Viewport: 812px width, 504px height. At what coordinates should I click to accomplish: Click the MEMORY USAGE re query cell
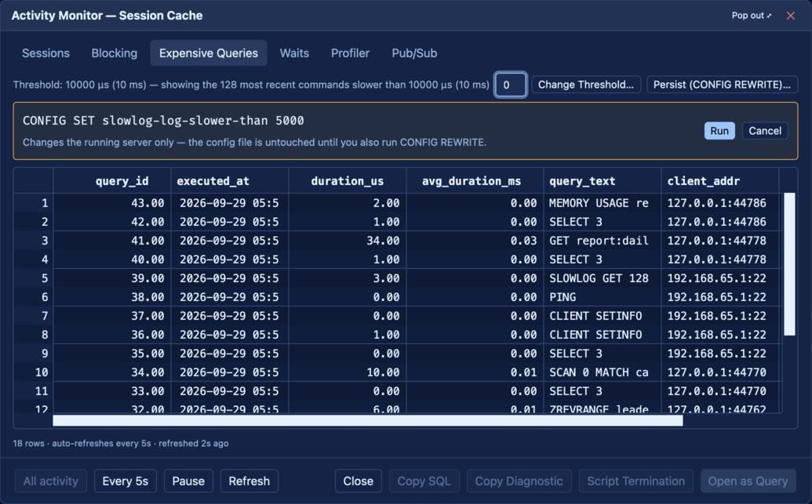pos(603,203)
